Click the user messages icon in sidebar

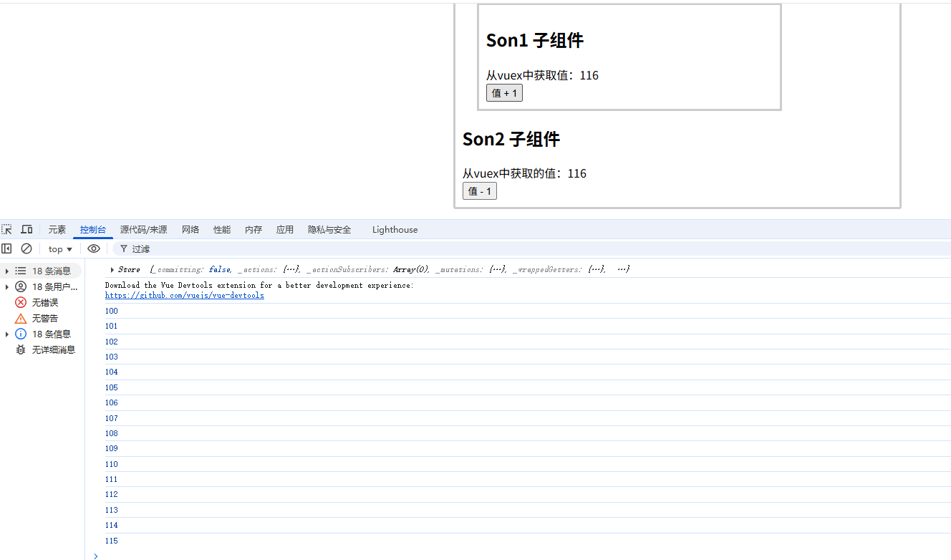pos(21,286)
